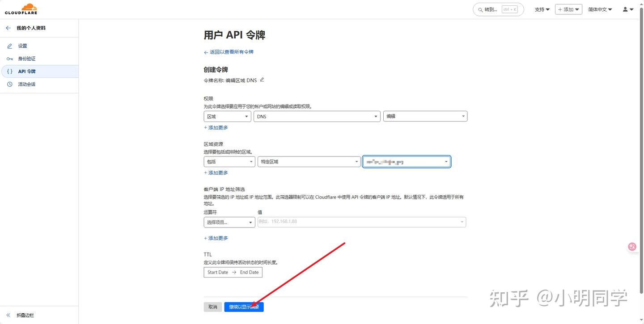This screenshot has height=324, width=644.
Task: Open the blurred domain selection dropdown
Action: pos(407,162)
